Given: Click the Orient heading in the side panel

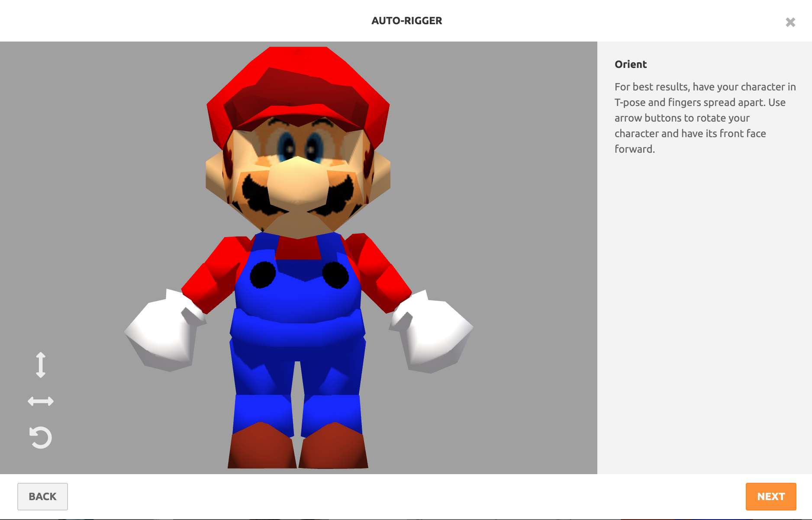Looking at the screenshot, I should tap(630, 64).
